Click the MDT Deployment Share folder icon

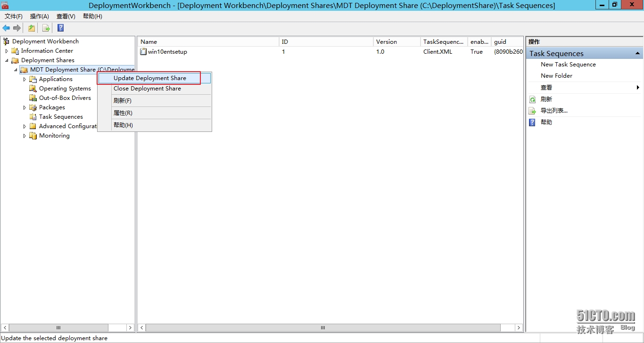pos(24,70)
